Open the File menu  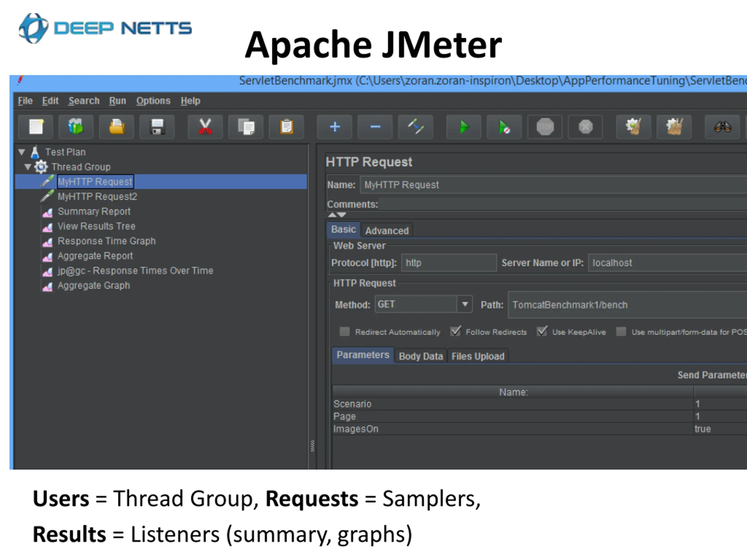coord(25,101)
